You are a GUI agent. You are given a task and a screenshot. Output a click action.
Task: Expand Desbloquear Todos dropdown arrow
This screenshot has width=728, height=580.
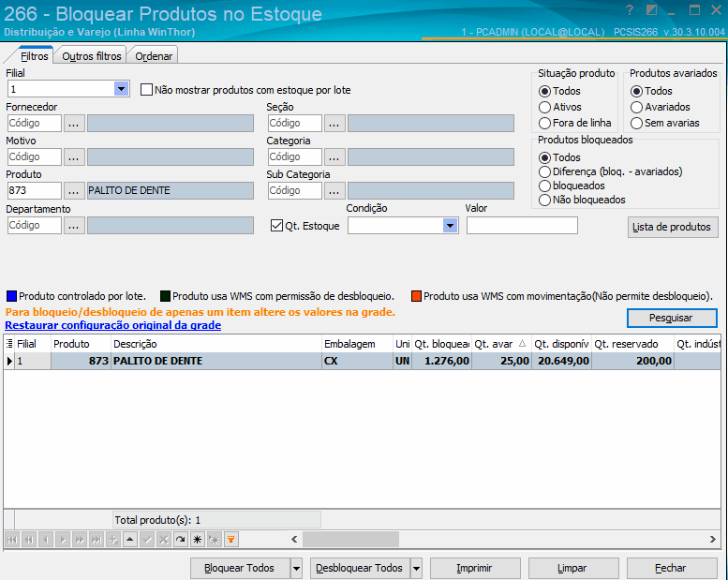[416, 568]
